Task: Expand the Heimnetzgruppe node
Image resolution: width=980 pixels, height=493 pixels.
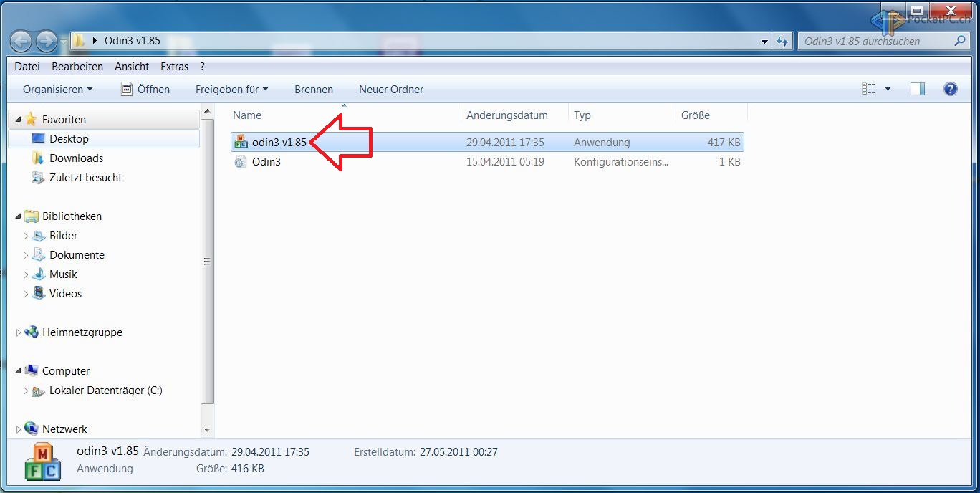Action: point(19,332)
